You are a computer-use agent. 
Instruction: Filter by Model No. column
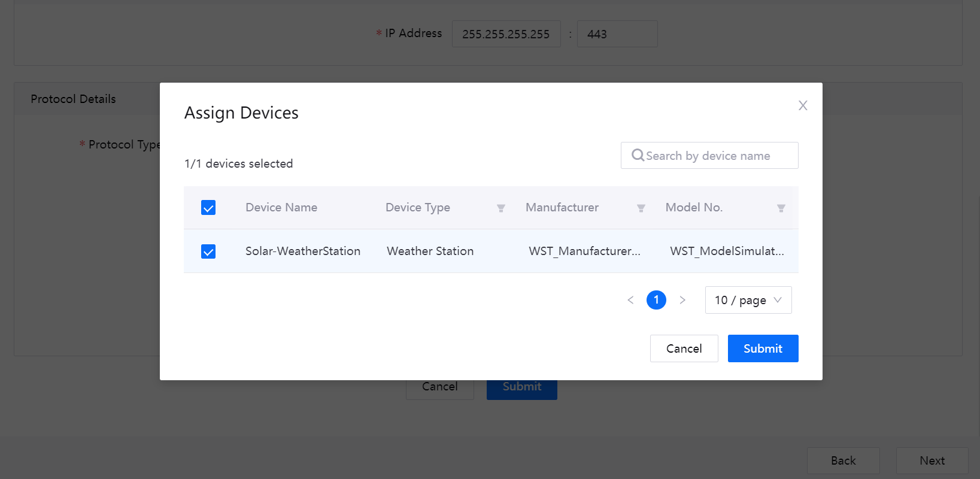pos(781,208)
